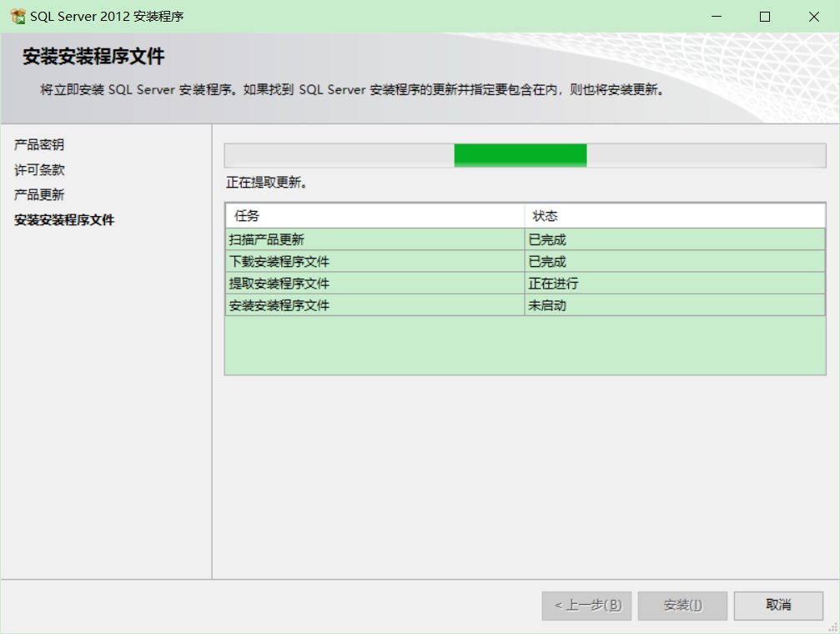Viewport: 840px width, 634px height.
Task: Click the 状态 column header
Action: 675,216
